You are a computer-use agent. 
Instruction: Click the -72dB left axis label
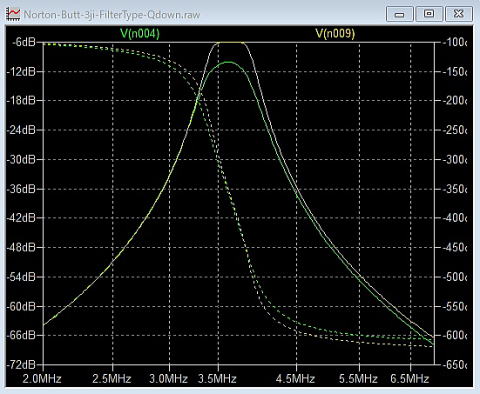click(21, 364)
